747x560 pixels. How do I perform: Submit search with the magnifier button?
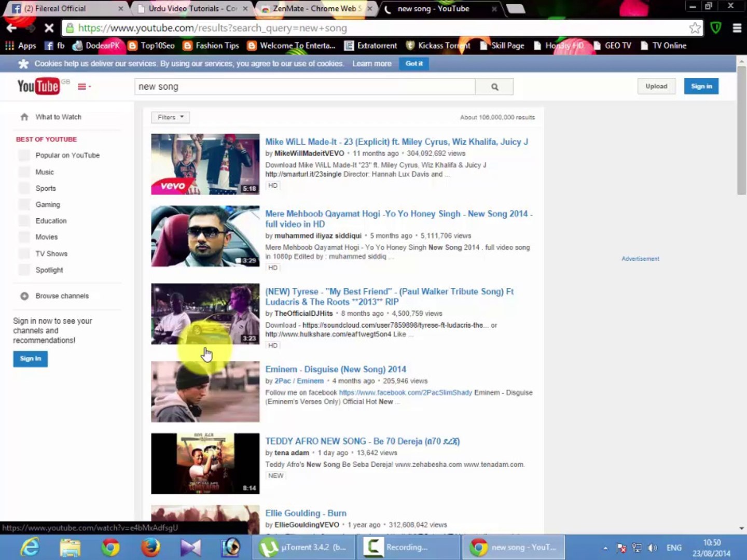click(494, 87)
